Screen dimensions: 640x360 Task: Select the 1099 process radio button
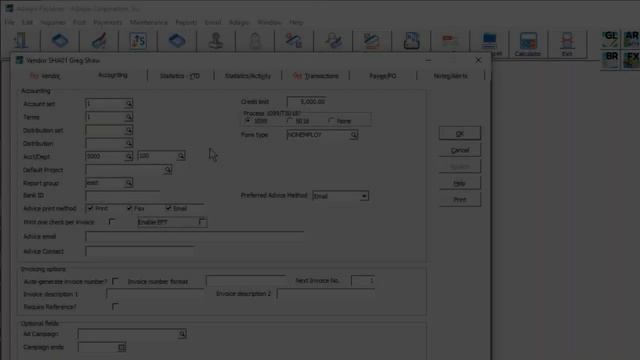coord(248,121)
